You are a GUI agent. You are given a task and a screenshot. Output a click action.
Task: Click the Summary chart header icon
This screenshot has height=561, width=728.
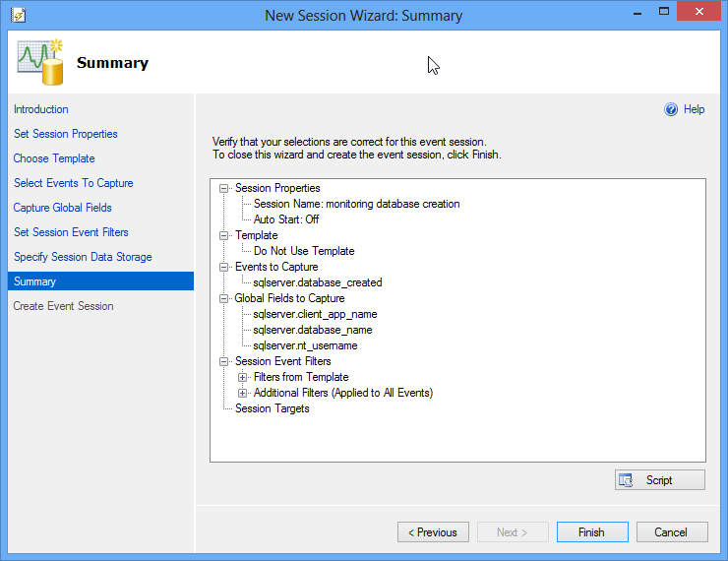[39, 62]
